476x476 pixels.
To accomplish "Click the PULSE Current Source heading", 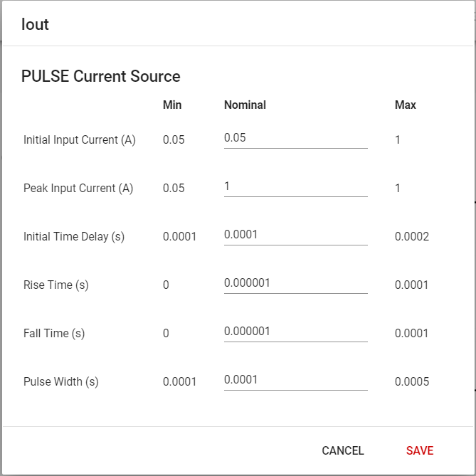I will (100, 76).
